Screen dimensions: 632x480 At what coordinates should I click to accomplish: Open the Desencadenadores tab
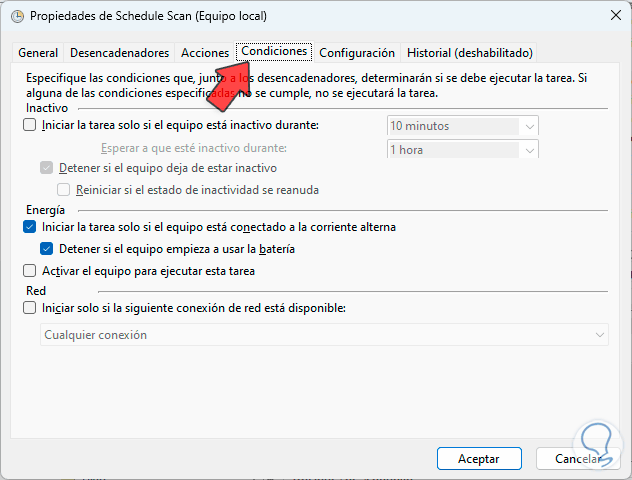120,53
